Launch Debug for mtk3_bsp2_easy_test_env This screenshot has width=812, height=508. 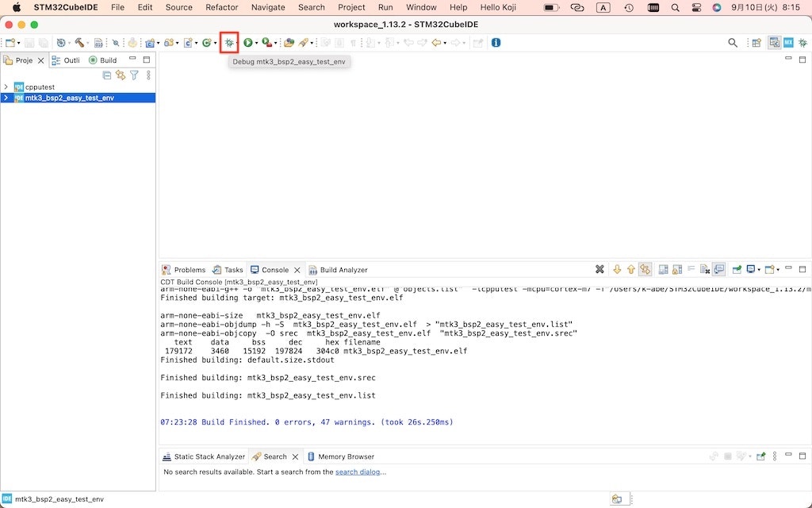coord(228,42)
